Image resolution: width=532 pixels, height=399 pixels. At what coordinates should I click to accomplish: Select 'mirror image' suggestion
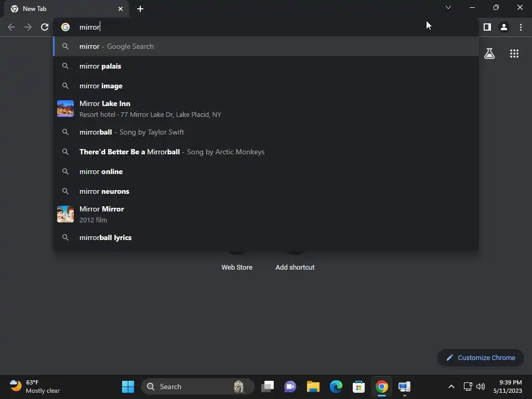[x=266, y=86]
